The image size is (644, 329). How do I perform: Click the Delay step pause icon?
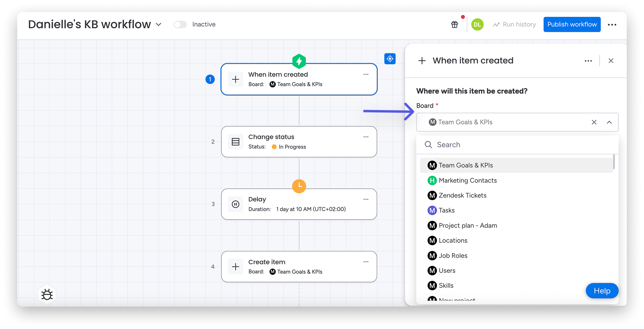click(236, 204)
